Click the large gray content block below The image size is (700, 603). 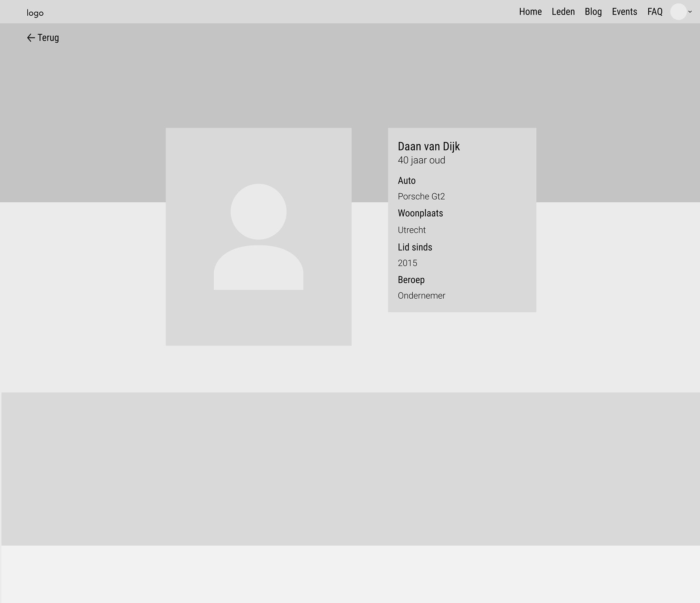coord(350,469)
